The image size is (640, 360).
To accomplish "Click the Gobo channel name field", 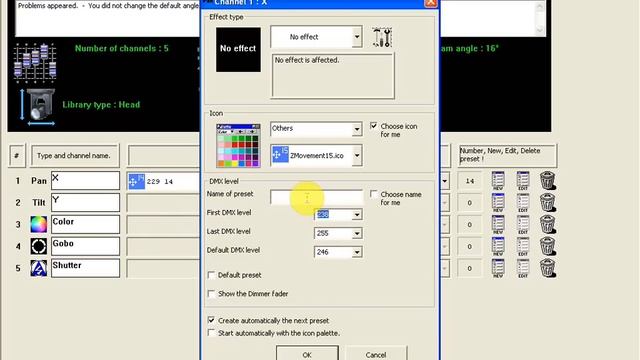I will 85,246.
